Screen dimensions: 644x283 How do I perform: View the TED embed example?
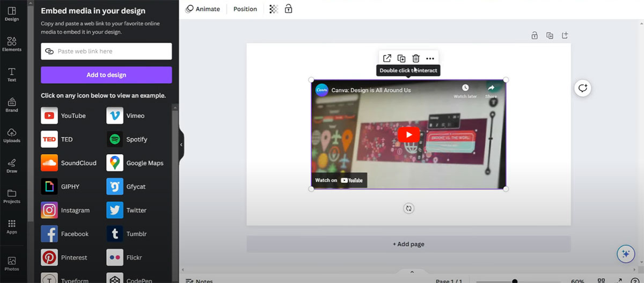tap(57, 139)
